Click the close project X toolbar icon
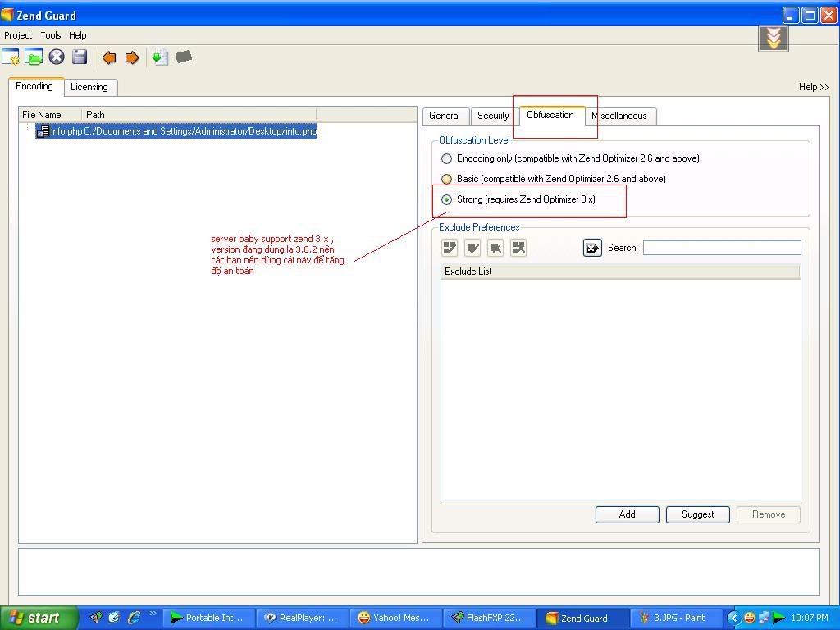The width and height of the screenshot is (840, 630). pos(57,57)
